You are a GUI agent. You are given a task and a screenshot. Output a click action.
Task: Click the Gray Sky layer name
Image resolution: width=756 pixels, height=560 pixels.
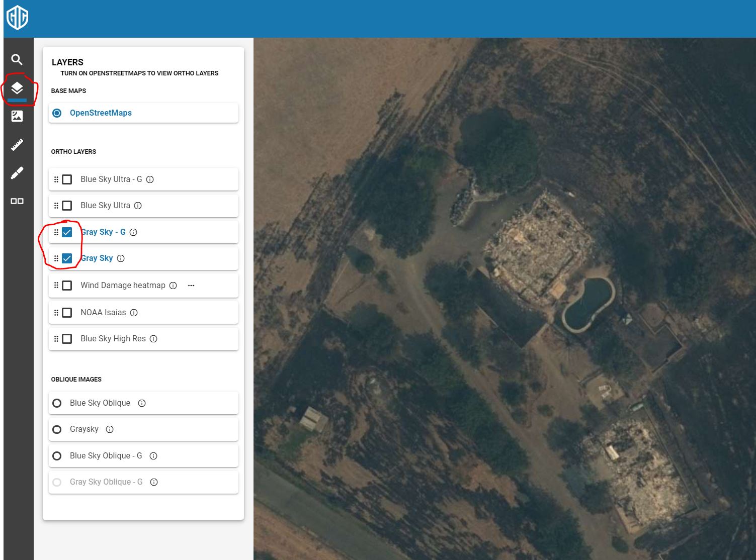[97, 258]
